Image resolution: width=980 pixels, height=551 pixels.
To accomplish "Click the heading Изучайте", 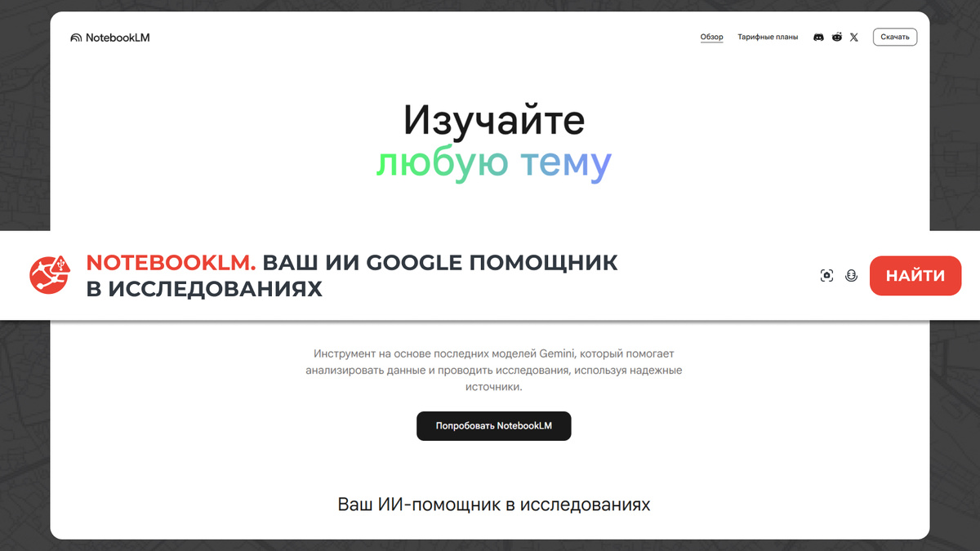I will tap(494, 121).
